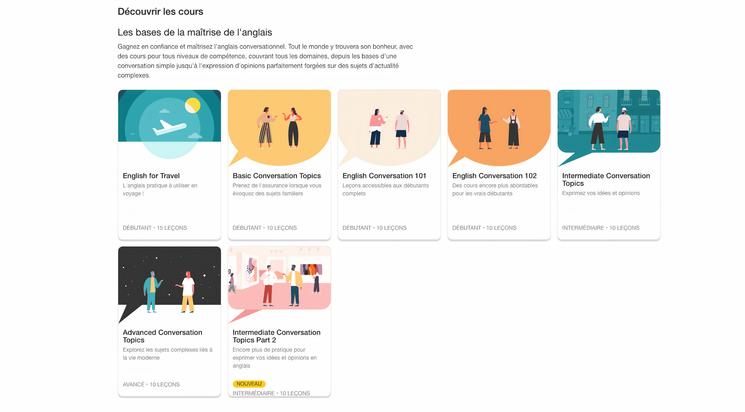The image size is (745, 412).
Task: Click the yellow NOUVEAU badge
Action: tap(249, 383)
